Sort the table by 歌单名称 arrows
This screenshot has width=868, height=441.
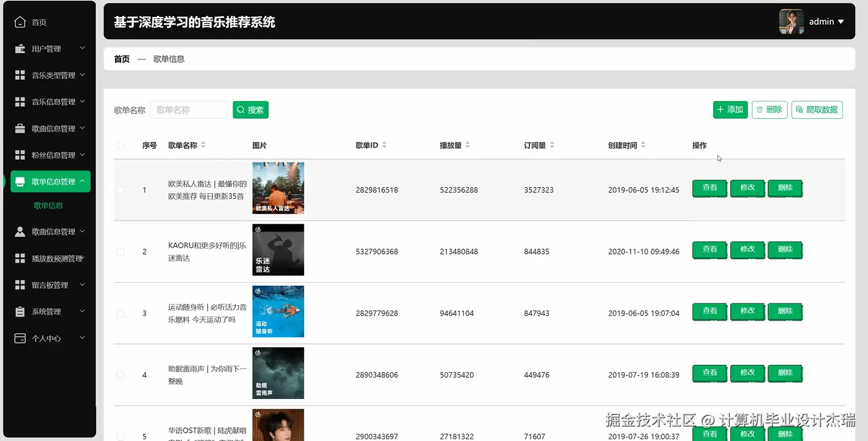203,145
